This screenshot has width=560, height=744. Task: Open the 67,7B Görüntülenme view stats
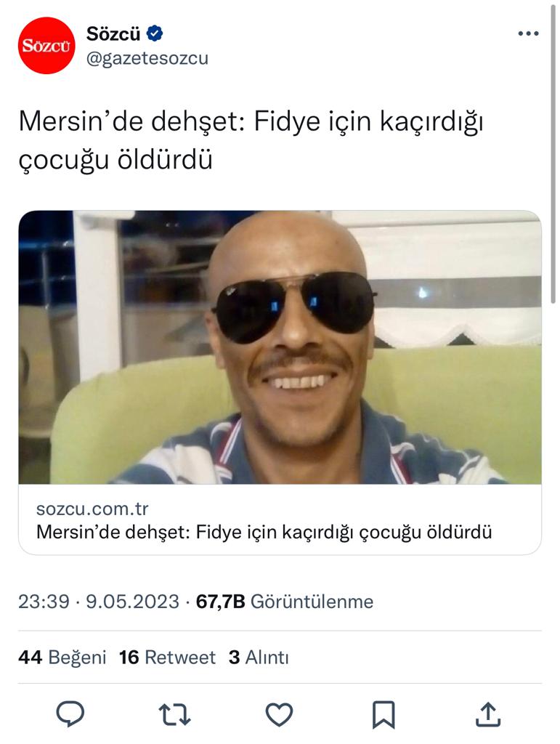(285, 602)
